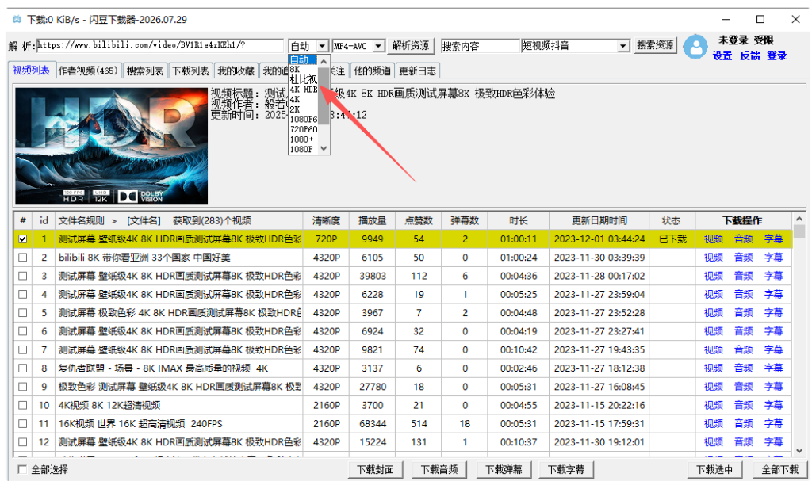Click the 登录 link
Viewport: 812px width, 504px height.
click(x=777, y=56)
